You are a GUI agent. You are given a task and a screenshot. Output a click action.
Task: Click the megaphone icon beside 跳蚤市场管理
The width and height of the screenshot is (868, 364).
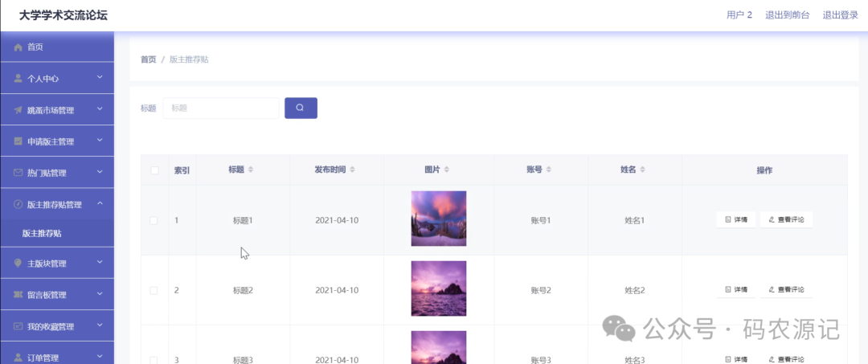[x=18, y=110]
